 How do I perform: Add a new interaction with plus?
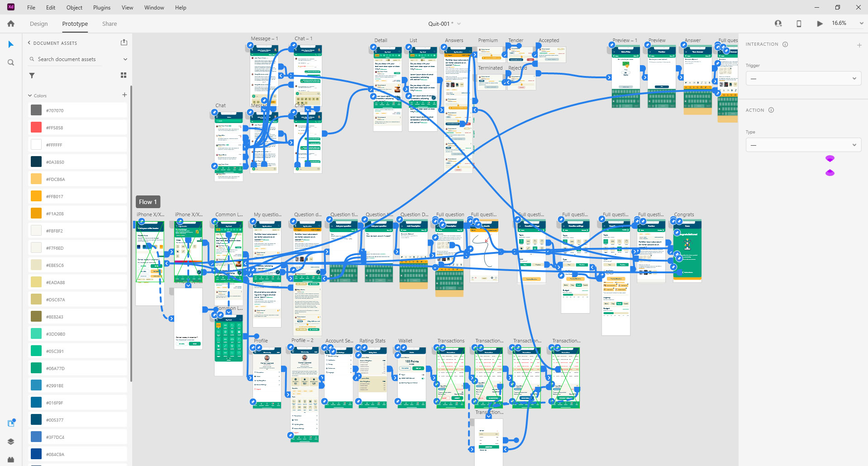click(x=859, y=45)
